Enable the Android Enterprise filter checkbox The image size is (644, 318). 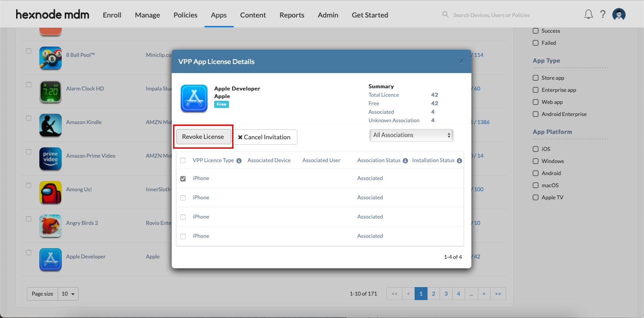click(536, 114)
